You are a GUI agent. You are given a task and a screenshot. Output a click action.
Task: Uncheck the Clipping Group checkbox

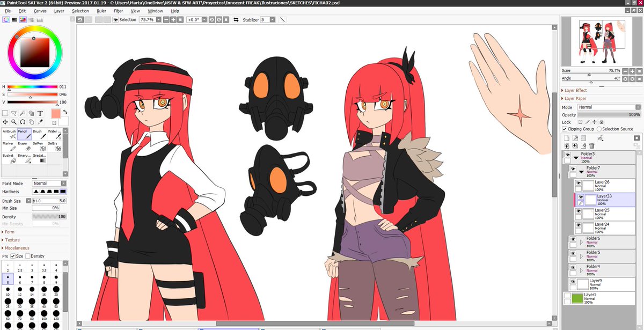[565, 129]
